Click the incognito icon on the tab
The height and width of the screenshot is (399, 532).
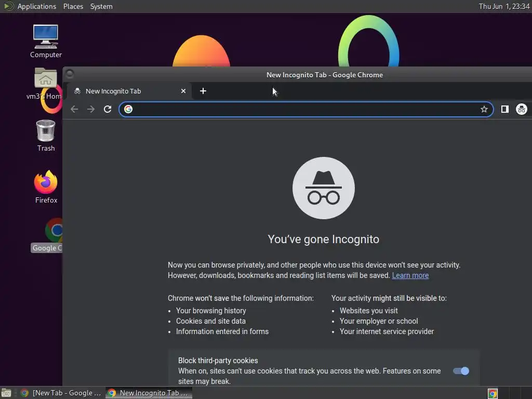point(77,91)
